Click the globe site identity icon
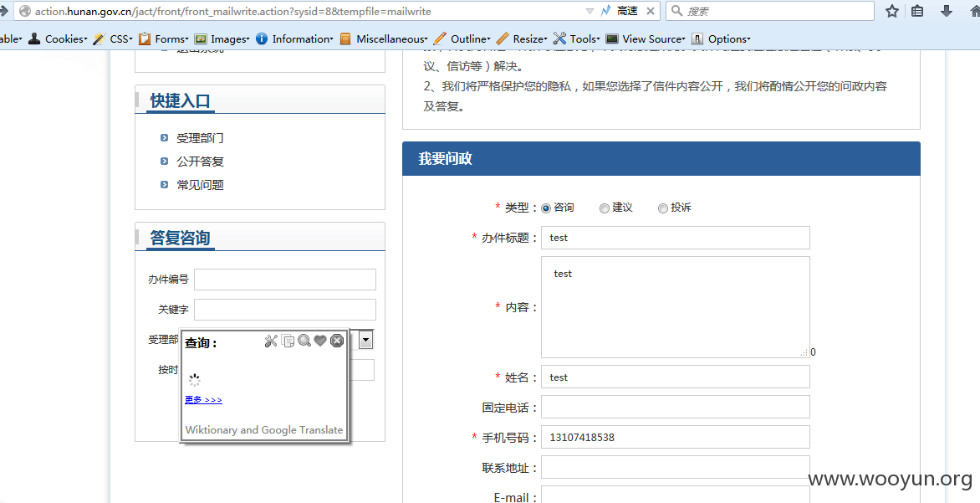The height and width of the screenshot is (503, 980). click(25, 11)
